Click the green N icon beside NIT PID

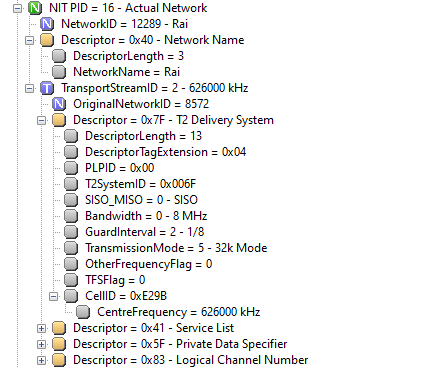click(35, 8)
